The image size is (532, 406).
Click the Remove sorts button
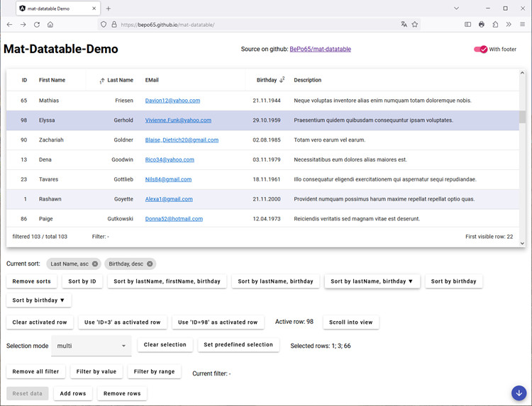31,281
